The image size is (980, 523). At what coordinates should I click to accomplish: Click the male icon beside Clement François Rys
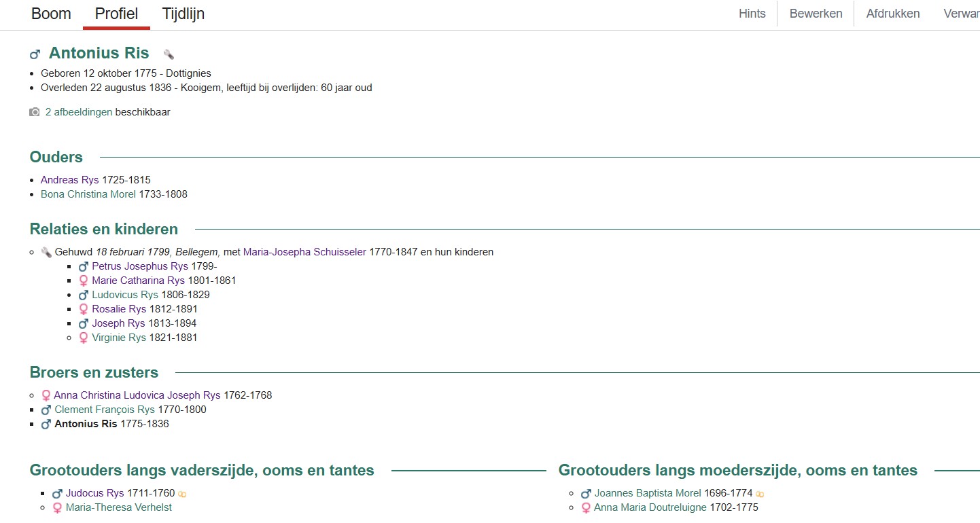coord(46,410)
